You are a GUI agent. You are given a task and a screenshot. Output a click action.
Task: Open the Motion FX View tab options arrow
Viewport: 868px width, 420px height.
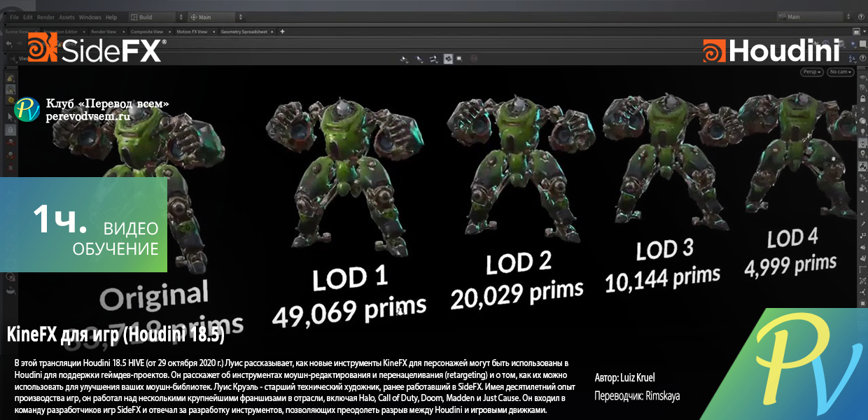(x=213, y=31)
